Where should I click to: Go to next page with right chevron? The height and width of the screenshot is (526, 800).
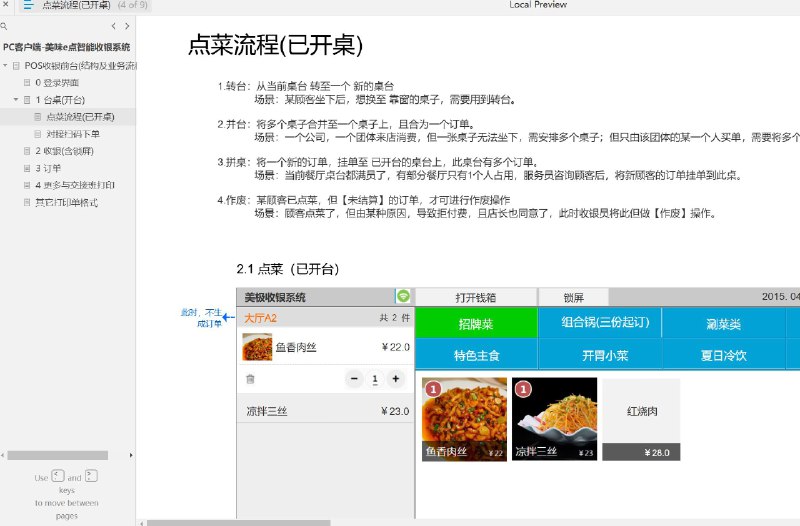pyautogui.click(x=127, y=26)
